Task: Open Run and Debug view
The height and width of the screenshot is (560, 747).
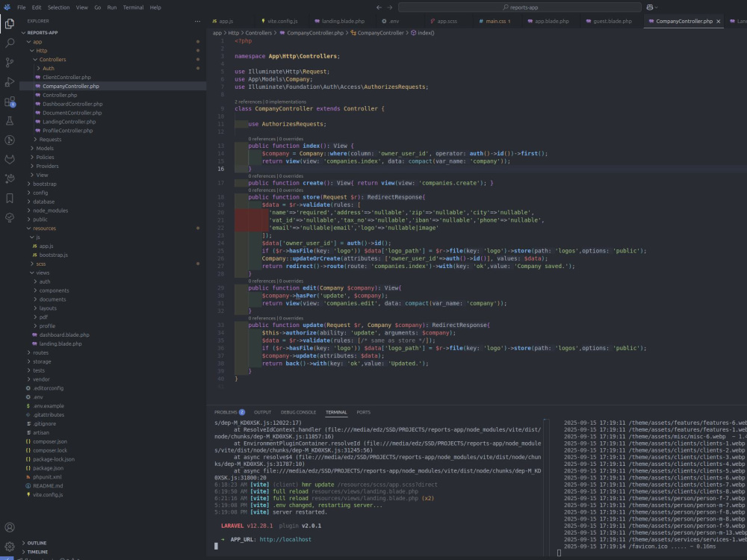Action: [10, 82]
